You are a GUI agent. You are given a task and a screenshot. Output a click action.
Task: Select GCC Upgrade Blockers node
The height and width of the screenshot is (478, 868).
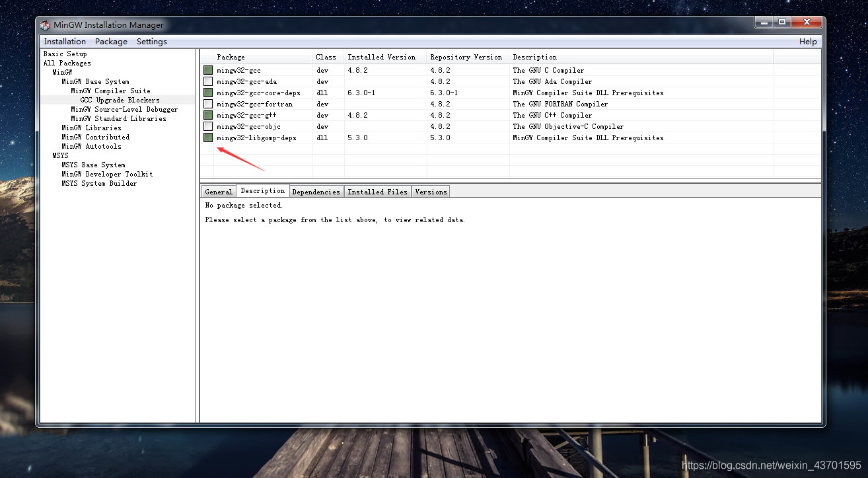coord(120,100)
